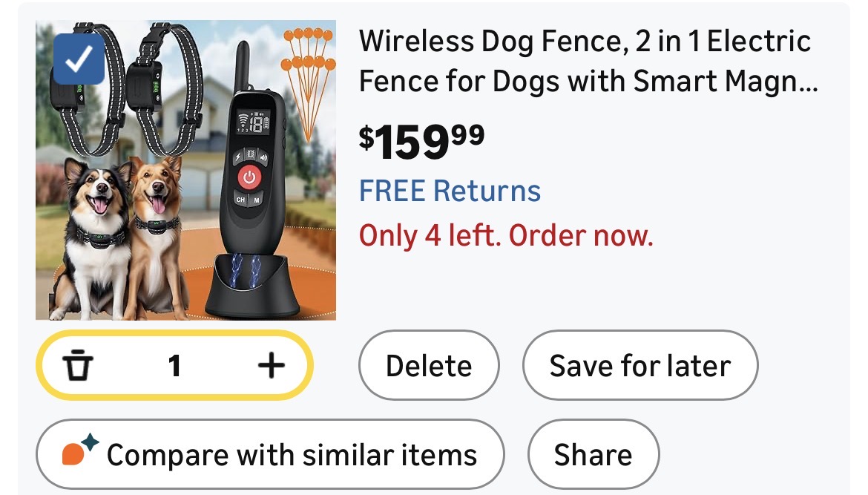
Task: Click the red power button on pictured remote
Action: coord(249,177)
